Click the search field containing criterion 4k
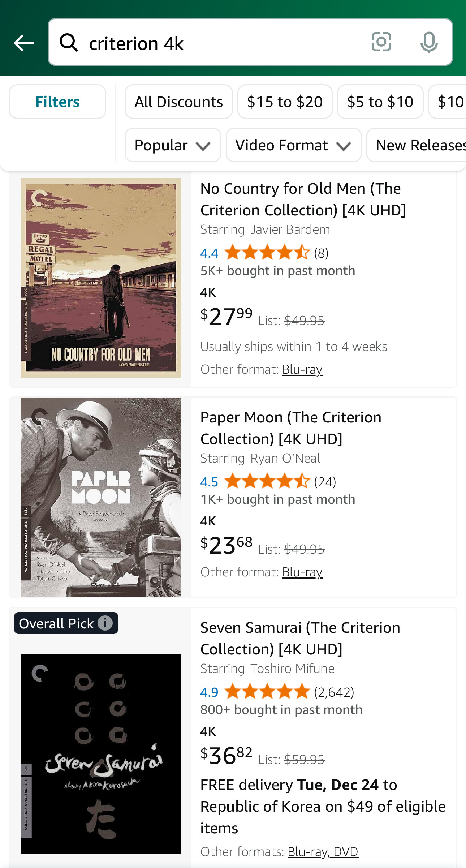This screenshot has width=466, height=868. [224, 43]
